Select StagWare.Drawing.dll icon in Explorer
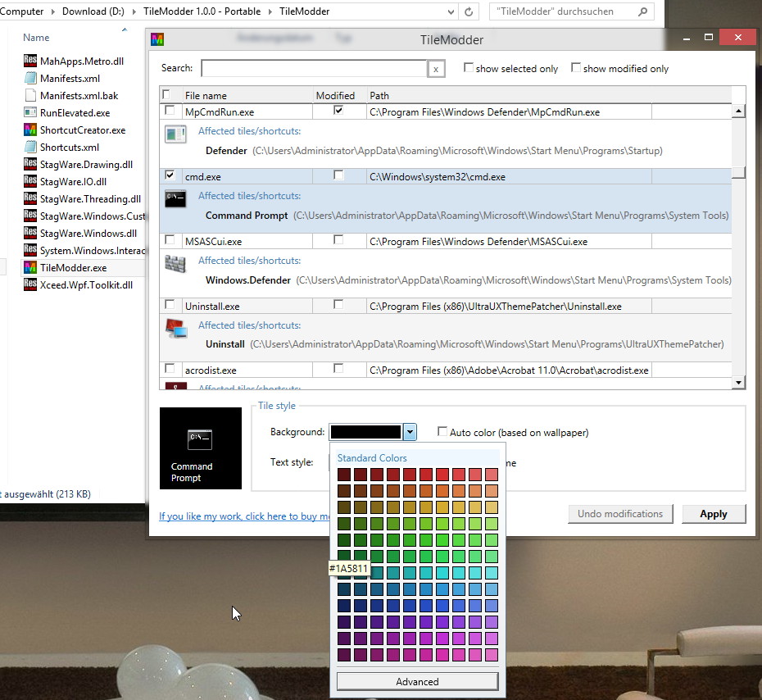Screen dimensions: 762x700 pyautogui.click(x=30, y=164)
